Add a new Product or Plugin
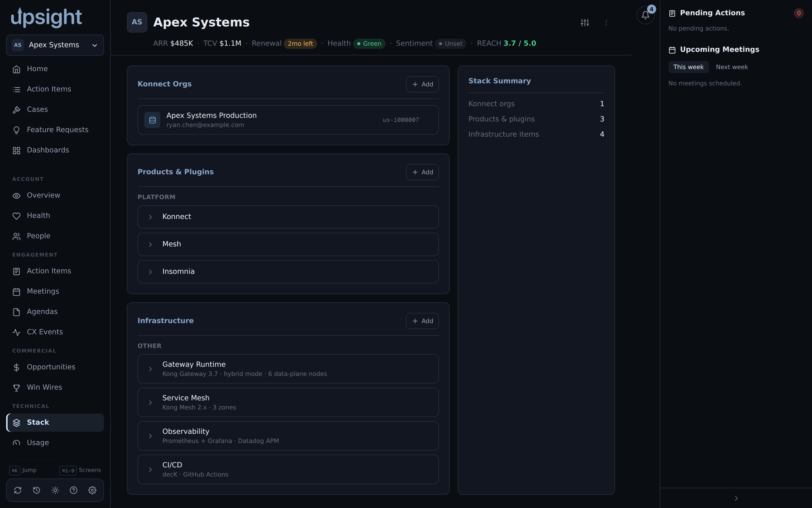 422,172
